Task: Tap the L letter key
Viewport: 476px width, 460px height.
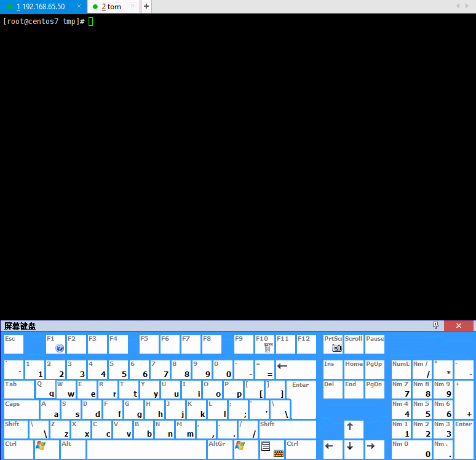Action: click(x=217, y=410)
